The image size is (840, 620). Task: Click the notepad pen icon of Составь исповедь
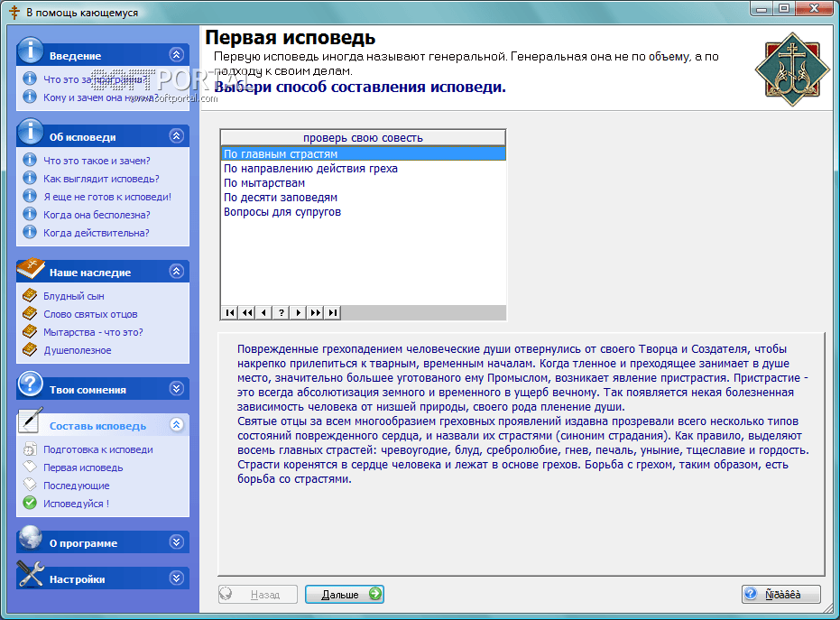[x=31, y=421]
